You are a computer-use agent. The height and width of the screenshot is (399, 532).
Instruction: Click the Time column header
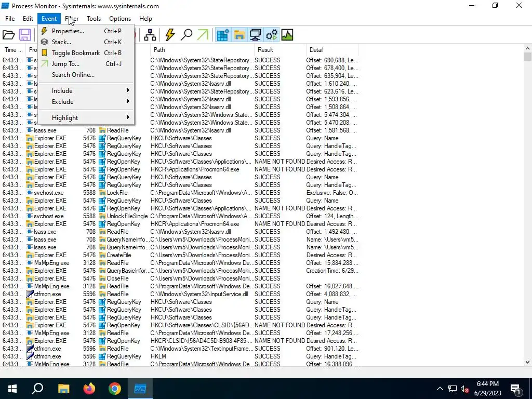pos(14,50)
